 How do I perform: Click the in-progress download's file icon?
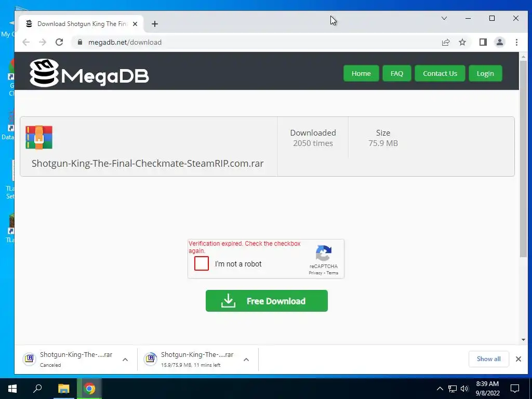(150, 358)
